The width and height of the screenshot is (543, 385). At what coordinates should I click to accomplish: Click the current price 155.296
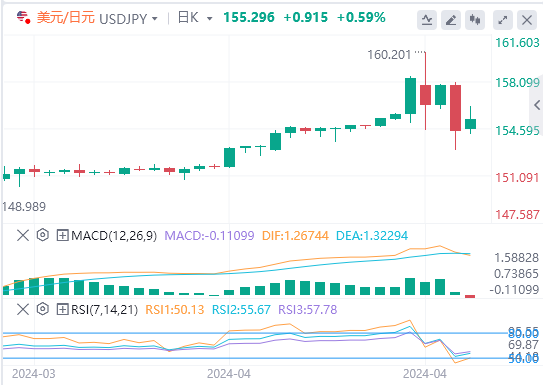pyautogui.click(x=249, y=17)
